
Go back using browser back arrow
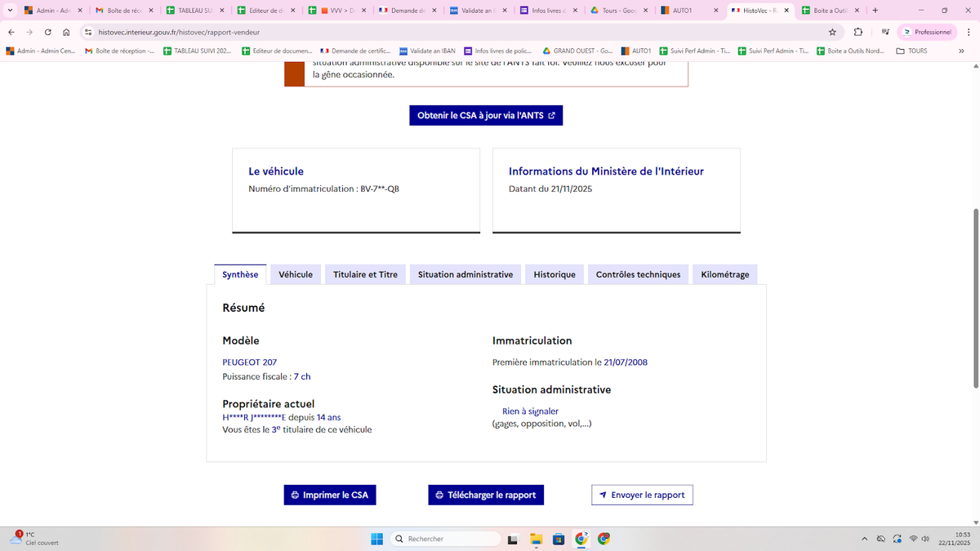pyautogui.click(x=11, y=32)
